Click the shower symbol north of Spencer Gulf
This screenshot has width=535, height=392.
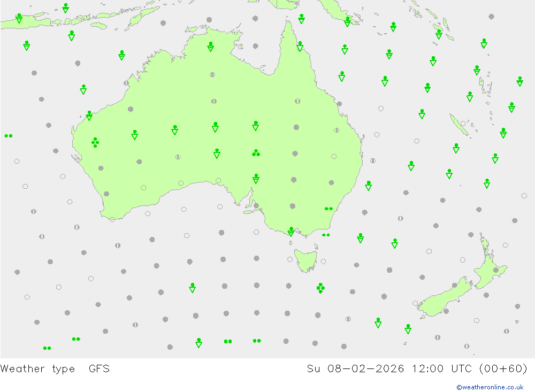256,179
